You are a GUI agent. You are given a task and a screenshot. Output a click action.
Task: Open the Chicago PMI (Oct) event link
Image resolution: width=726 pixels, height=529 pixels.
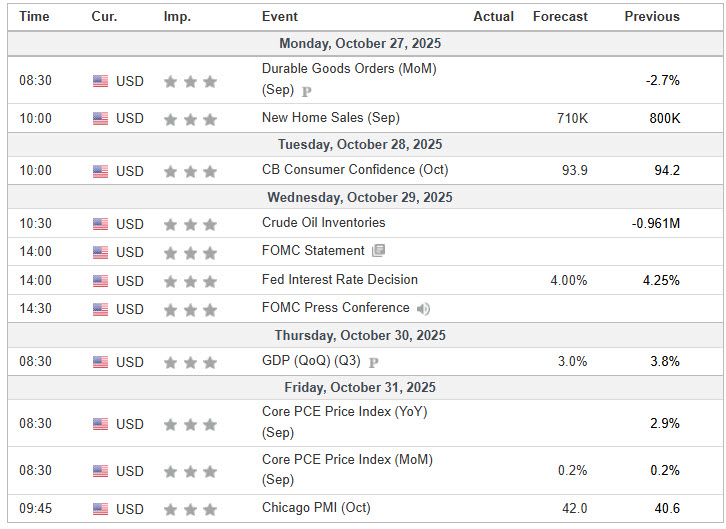pyautogui.click(x=316, y=508)
